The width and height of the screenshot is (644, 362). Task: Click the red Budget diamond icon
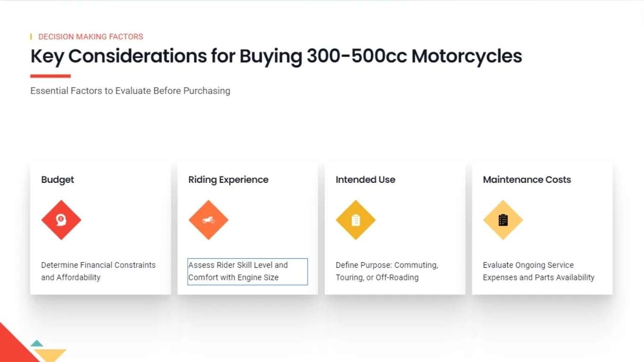click(x=61, y=220)
